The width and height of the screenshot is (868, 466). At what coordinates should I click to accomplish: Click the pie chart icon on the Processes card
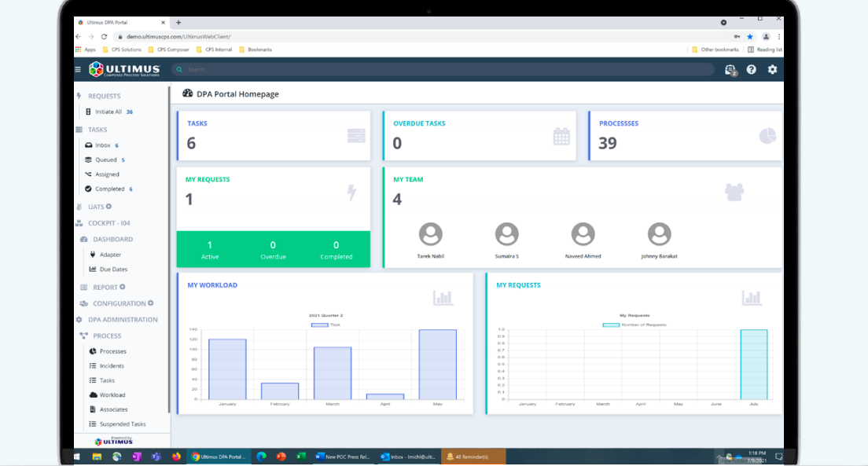[767, 136]
